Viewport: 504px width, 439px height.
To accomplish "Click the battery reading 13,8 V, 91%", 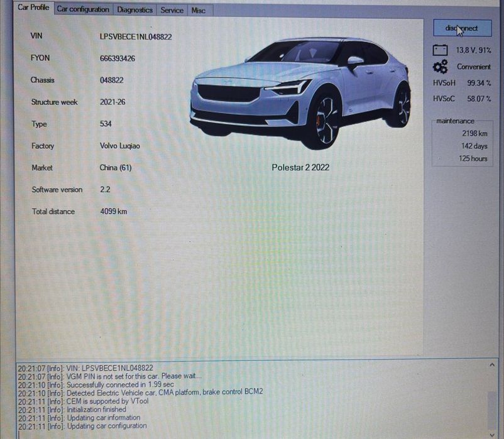I will tap(473, 50).
